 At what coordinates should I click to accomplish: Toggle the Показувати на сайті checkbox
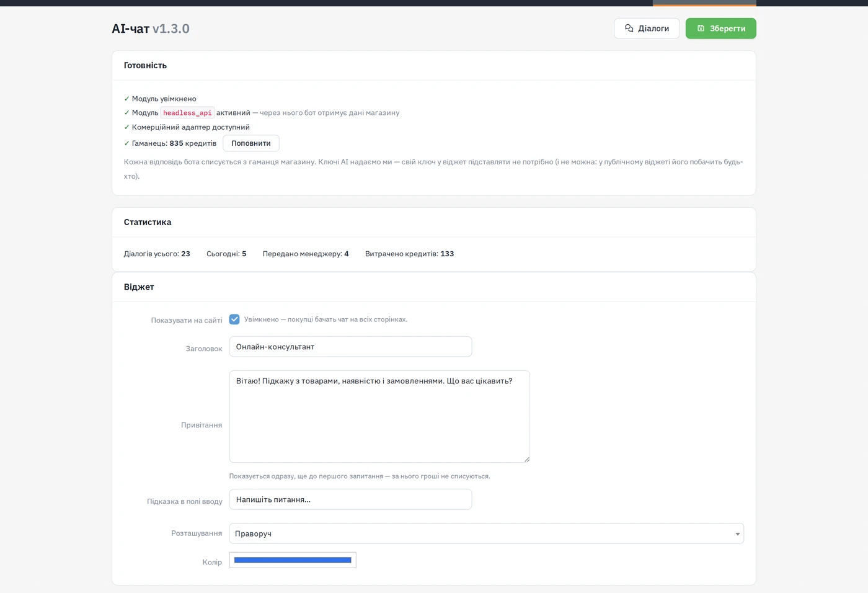tap(234, 319)
